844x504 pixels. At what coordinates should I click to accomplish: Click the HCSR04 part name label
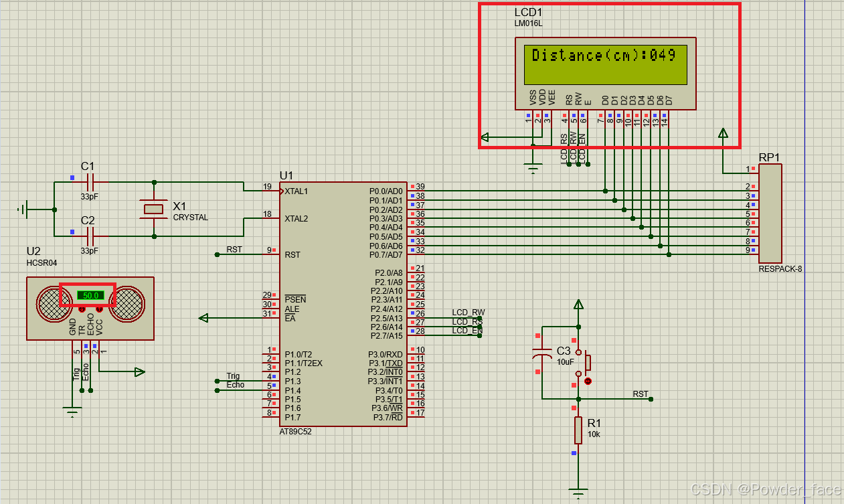coord(41,263)
